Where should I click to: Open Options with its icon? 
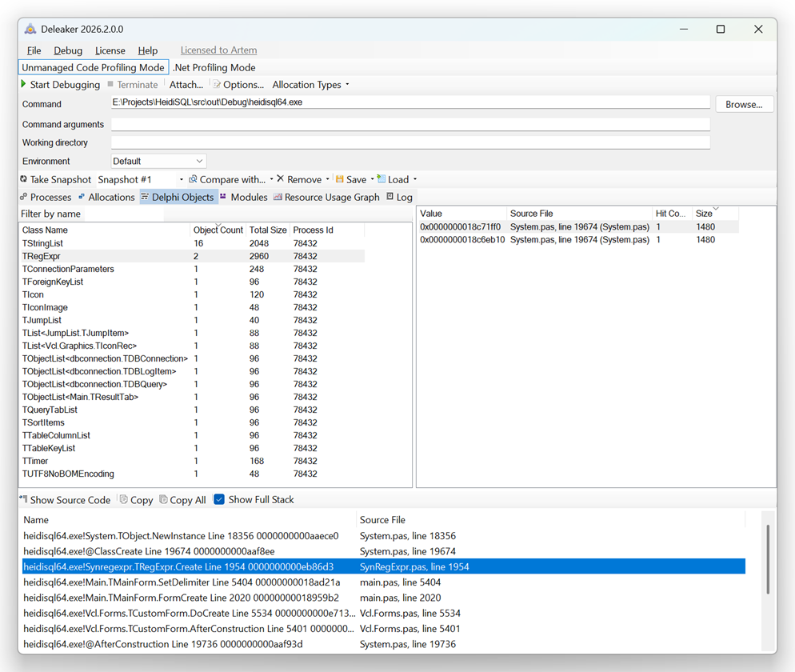[217, 84]
